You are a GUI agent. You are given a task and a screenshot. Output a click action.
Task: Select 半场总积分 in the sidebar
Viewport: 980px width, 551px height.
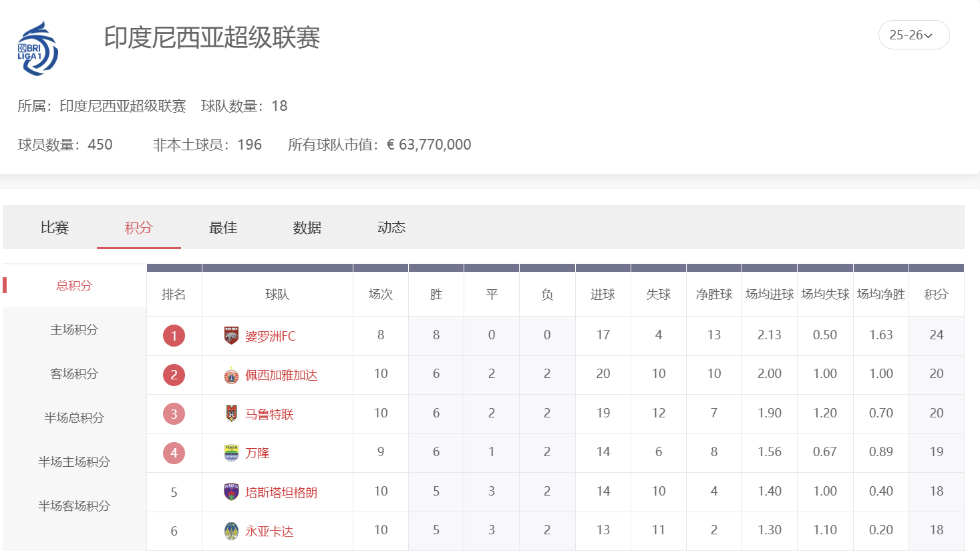[74, 417]
